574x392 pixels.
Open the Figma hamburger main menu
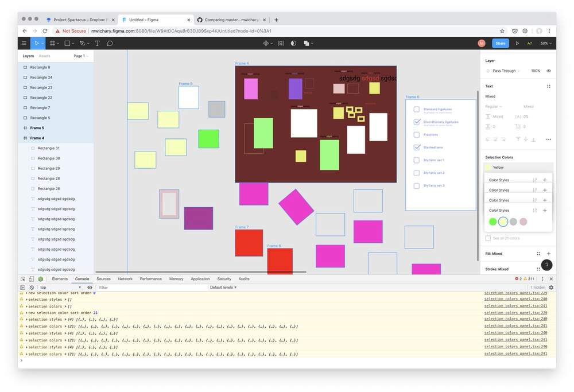tap(24, 43)
